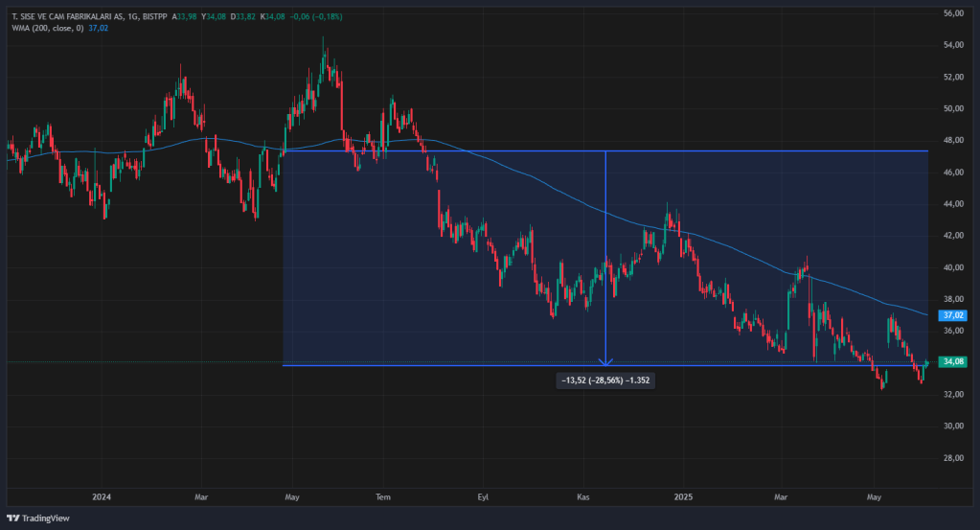The height and width of the screenshot is (530, 980).
Task: Click the TradingView logo
Action: pyautogui.click(x=38, y=518)
